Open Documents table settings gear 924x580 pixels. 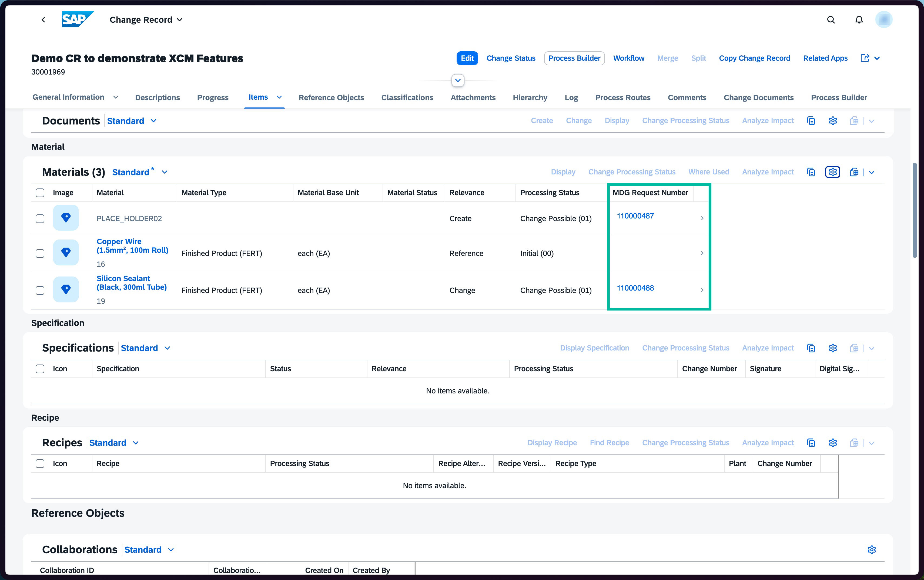coord(832,121)
